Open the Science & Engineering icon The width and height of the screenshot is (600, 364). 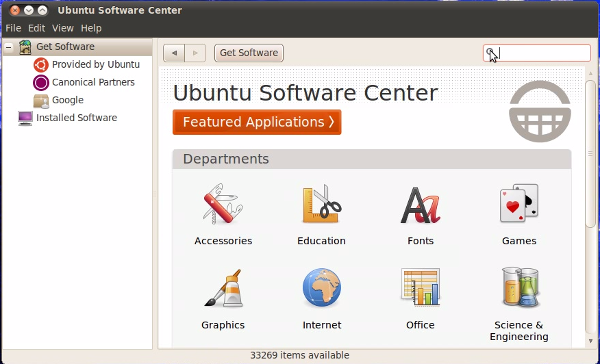click(x=521, y=287)
